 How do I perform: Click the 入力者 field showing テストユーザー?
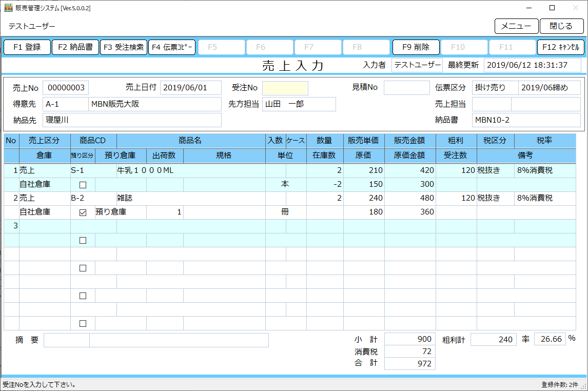[417, 65]
